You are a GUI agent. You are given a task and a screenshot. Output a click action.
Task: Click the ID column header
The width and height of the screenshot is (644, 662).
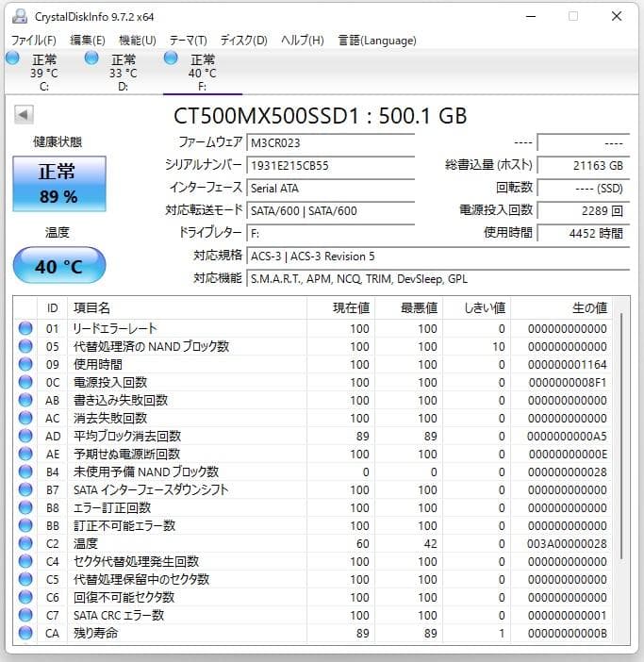point(52,307)
